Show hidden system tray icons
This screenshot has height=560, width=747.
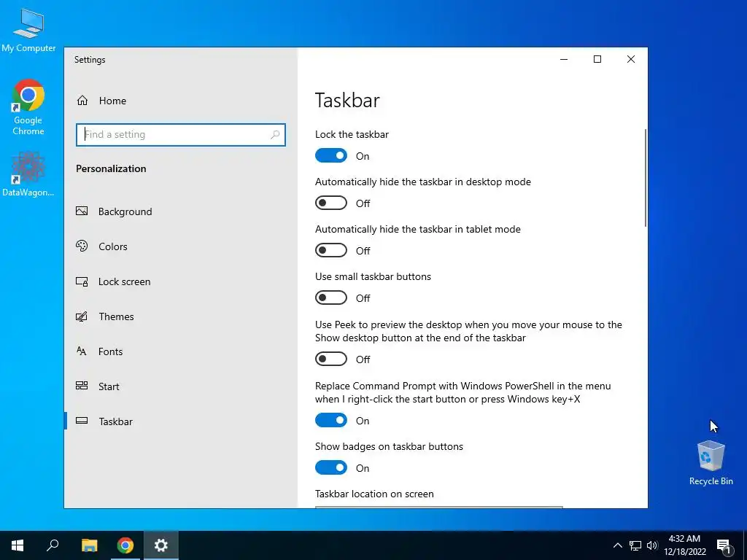[617, 545]
